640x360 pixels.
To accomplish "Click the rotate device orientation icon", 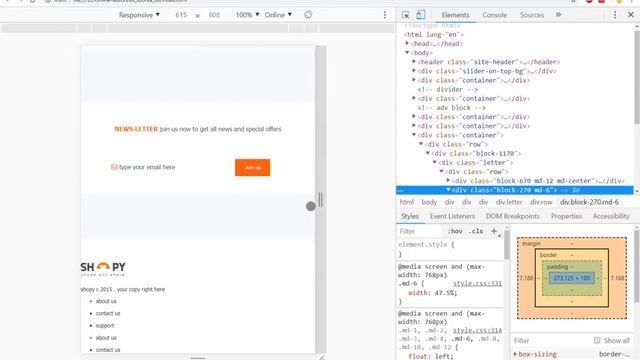I will (x=308, y=15).
